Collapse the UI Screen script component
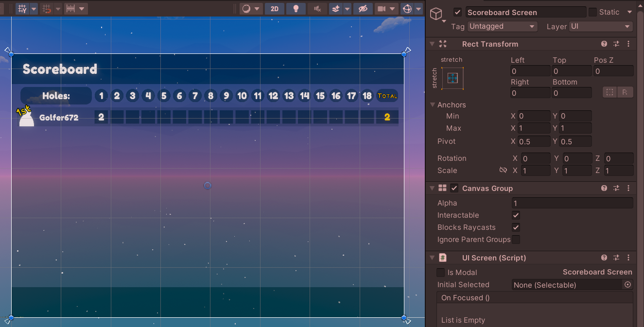Screen dimensions: 644x327 (x=432, y=258)
